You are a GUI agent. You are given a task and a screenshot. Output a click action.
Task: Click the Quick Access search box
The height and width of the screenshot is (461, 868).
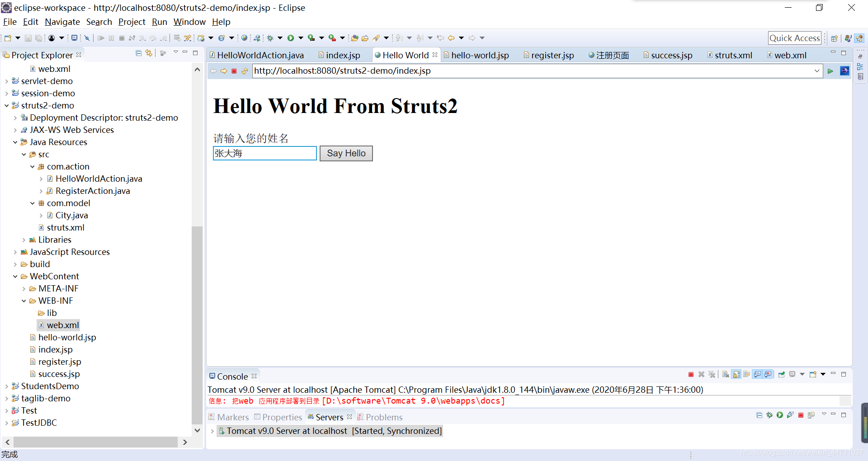coord(794,38)
